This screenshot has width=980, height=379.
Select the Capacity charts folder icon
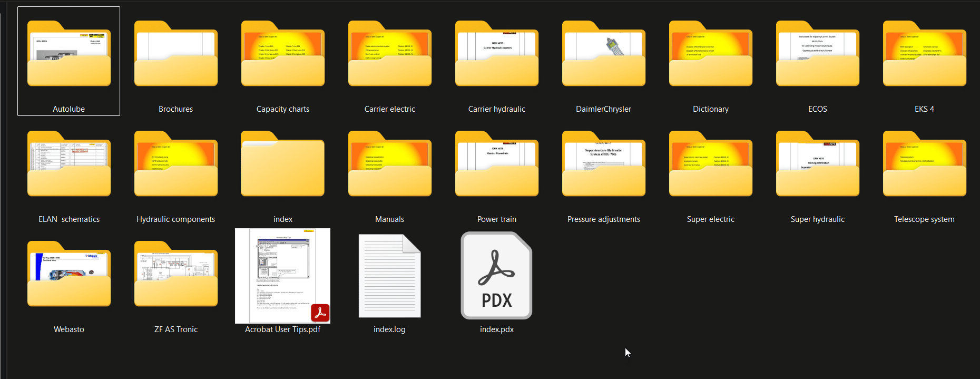pos(283,53)
